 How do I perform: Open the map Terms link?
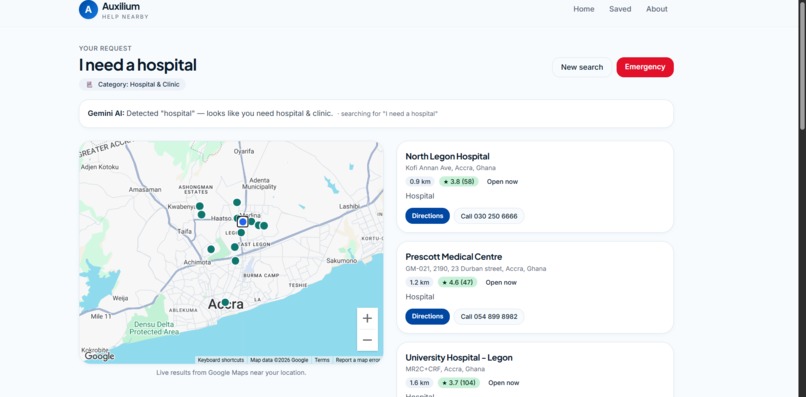[322, 360]
